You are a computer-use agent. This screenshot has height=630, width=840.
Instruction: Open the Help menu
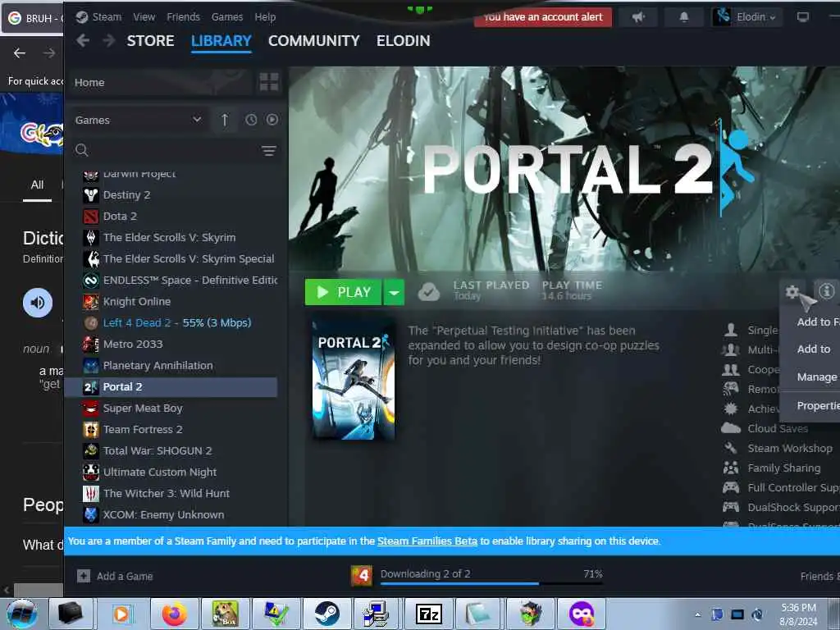coord(265,17)
